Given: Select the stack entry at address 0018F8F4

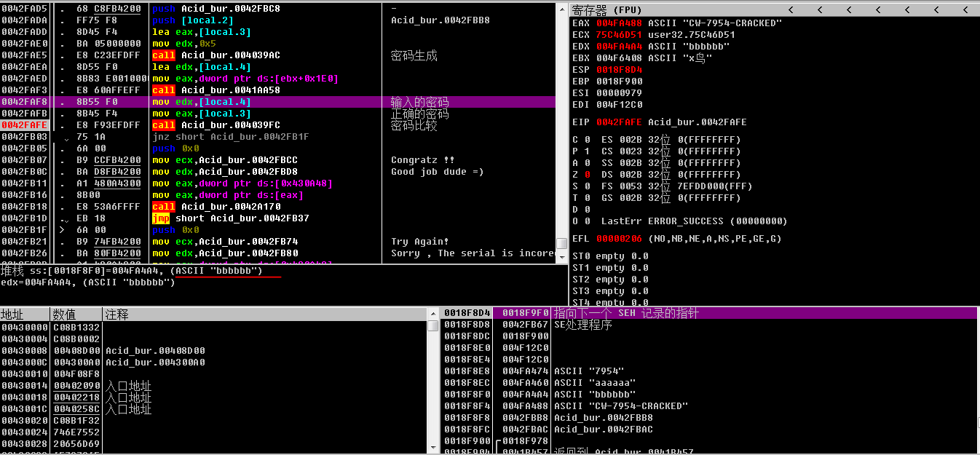Looking at the screenshot, I should tap(710, 406).
